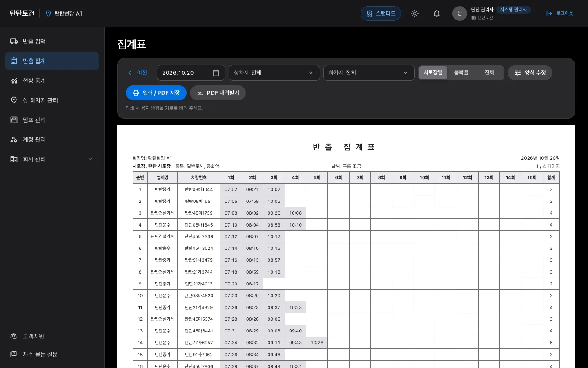Click the 10:28 time cell
This screenshot has height=368, width=588.
click(x=317, y=343)
